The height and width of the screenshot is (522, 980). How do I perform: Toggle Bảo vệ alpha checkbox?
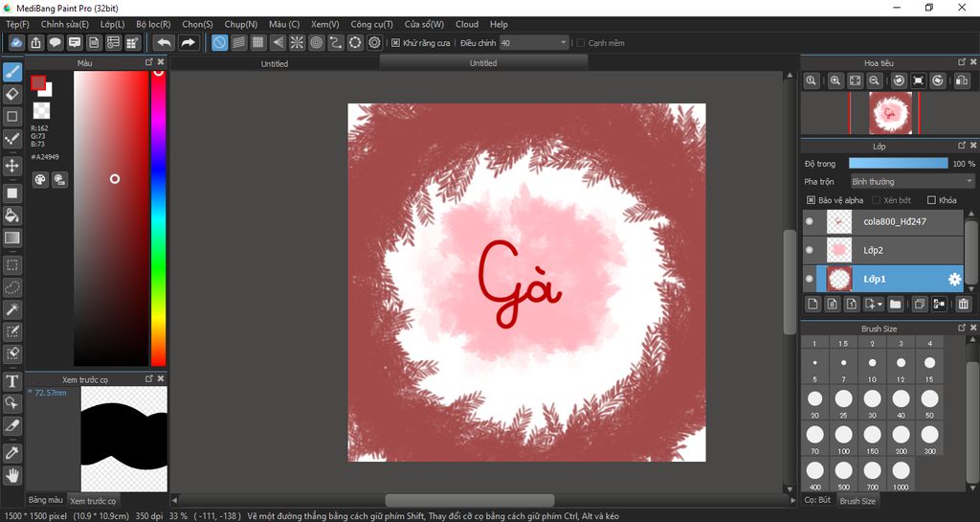[811, 200]
